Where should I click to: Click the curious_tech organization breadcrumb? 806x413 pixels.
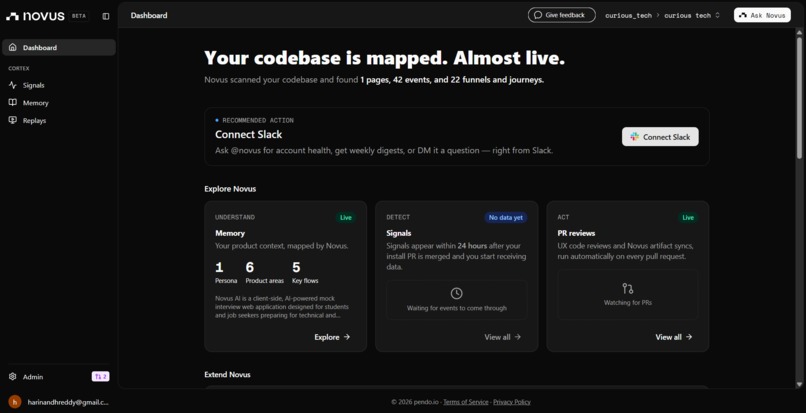(628, 15)
